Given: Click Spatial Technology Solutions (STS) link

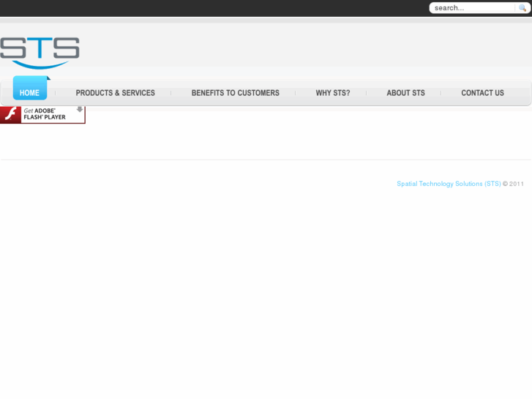Looking at the screenshot, I should click(x=449, y=184).
